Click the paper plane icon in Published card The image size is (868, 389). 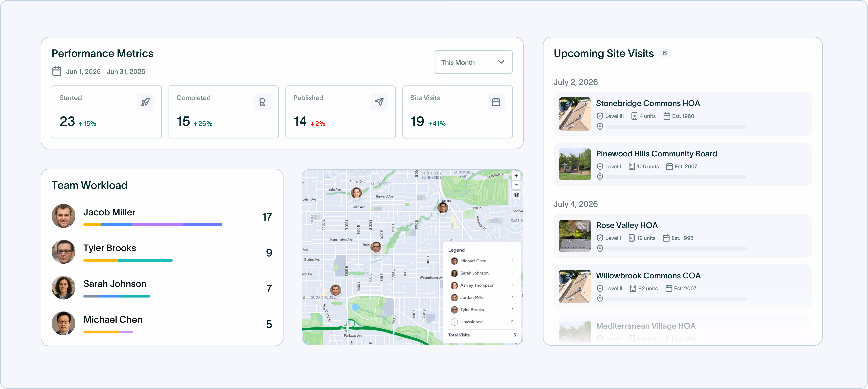coord(379,102)
